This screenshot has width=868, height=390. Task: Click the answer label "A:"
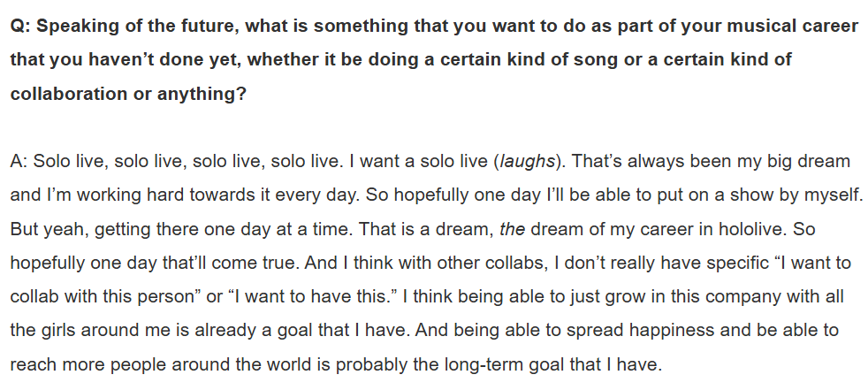20,162
